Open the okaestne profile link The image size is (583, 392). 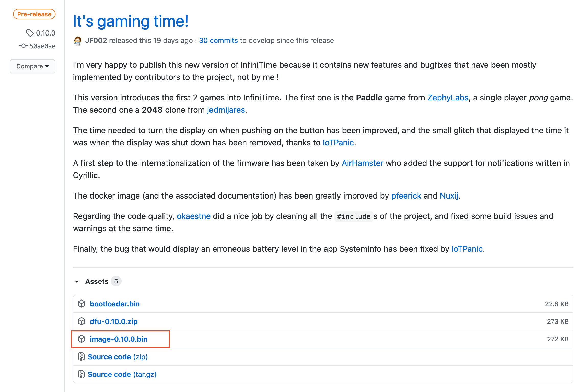(x=193, y=216)
